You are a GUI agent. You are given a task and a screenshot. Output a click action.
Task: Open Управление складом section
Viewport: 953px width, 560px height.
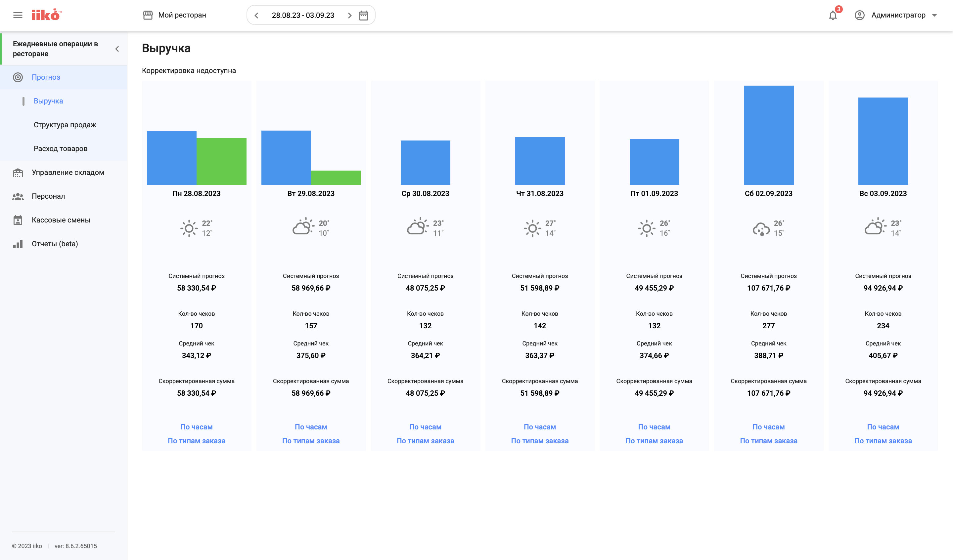[x=68, y=172]
